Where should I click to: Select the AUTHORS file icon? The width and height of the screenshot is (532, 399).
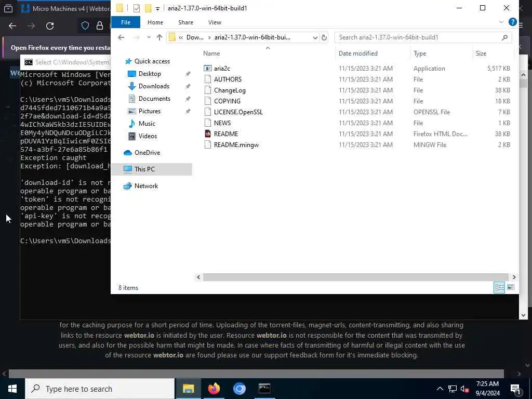pos(208,79)
